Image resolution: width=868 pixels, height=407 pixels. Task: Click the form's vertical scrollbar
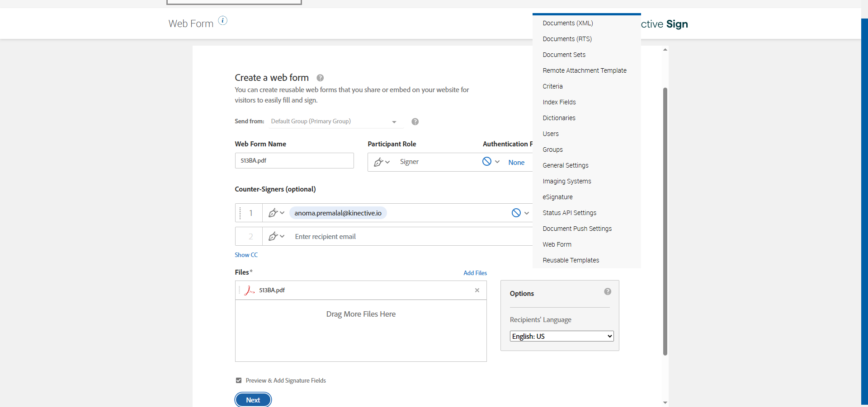[665, 221]
